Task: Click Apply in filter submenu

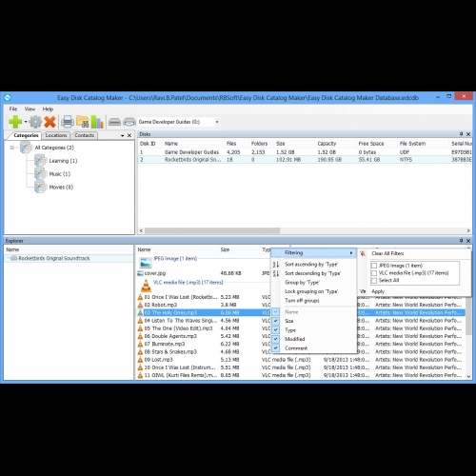Action: (378, 291)
